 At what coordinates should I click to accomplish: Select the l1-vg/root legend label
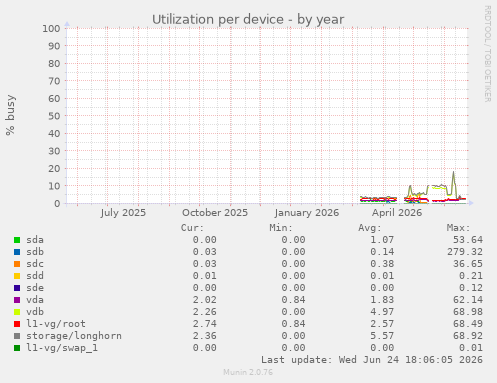point(56,324)
